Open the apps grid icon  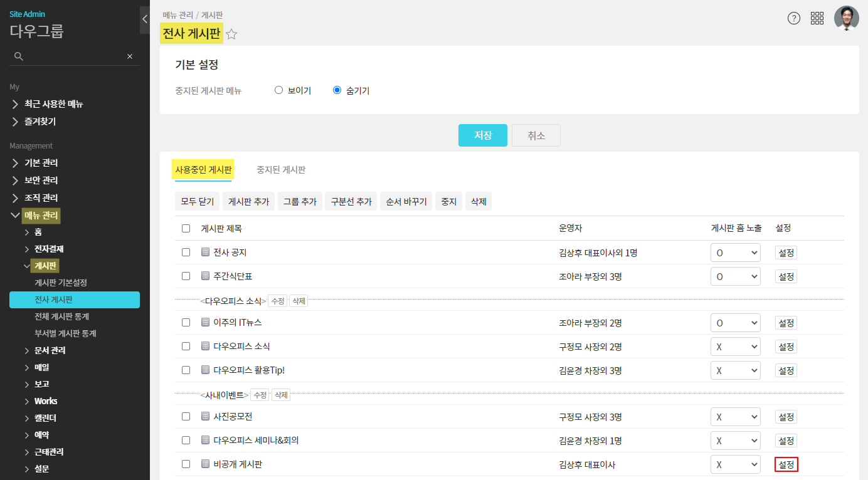817,18
